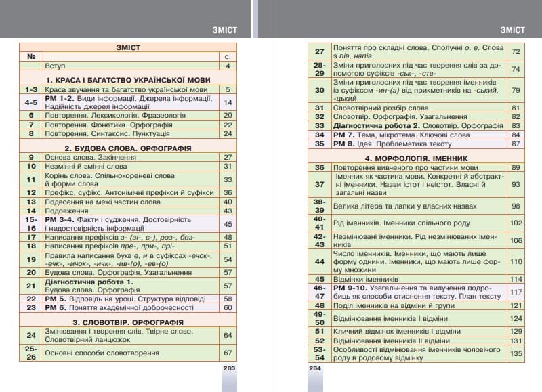
Task: Click page number 283 at bottom
Action: (228, 368)
